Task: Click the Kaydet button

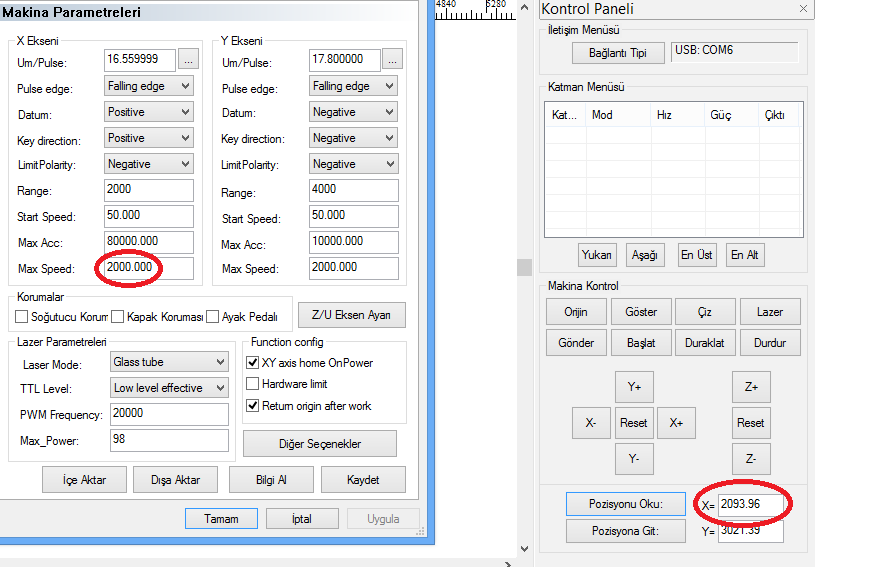Action: pyautogui.click(x=363, y=480)
